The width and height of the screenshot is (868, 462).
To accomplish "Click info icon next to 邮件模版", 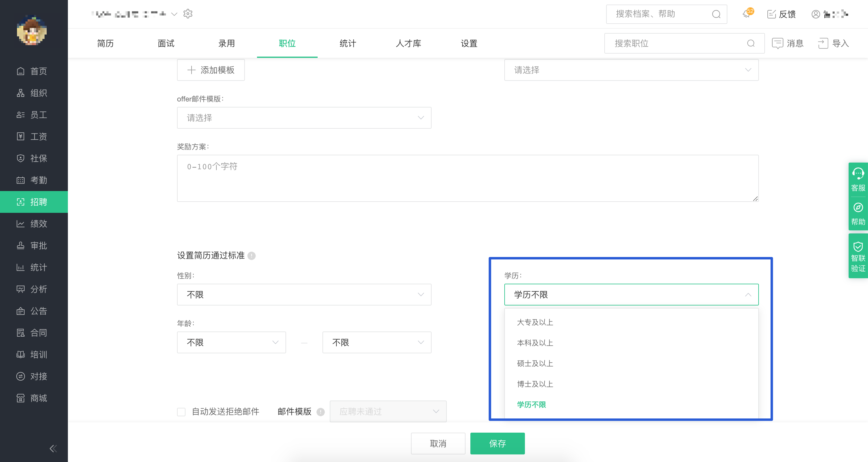I will pos(320,411).
